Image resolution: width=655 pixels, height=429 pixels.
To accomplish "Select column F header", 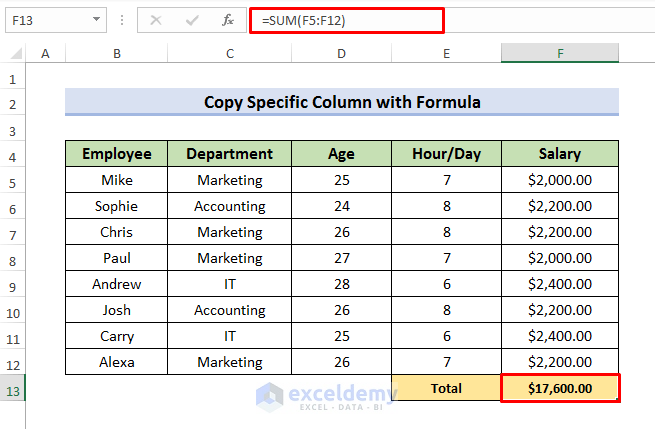I will click(x=560, y=53).
